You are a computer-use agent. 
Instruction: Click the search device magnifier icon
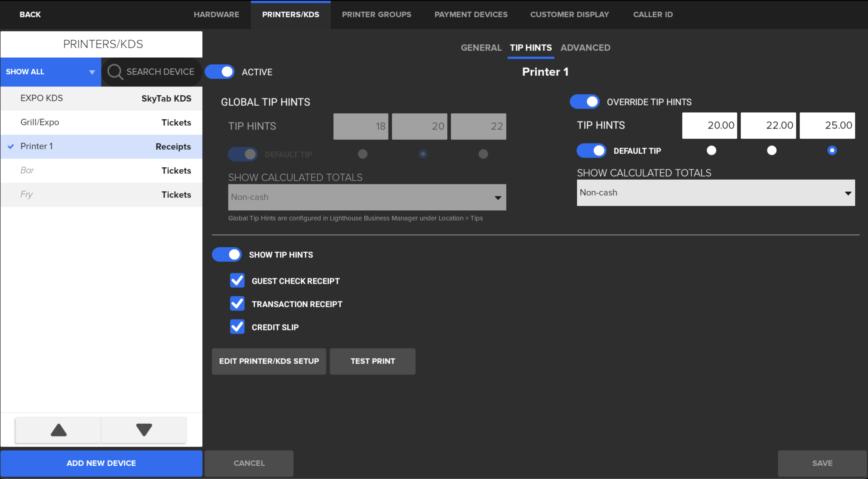point(115,72)
